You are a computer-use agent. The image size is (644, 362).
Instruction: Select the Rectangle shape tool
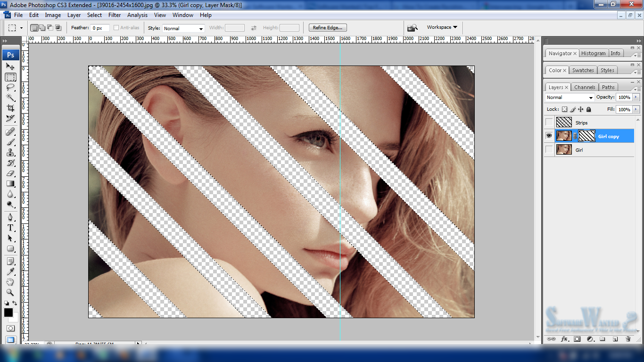pyautogui.click(x=10, y=248)
